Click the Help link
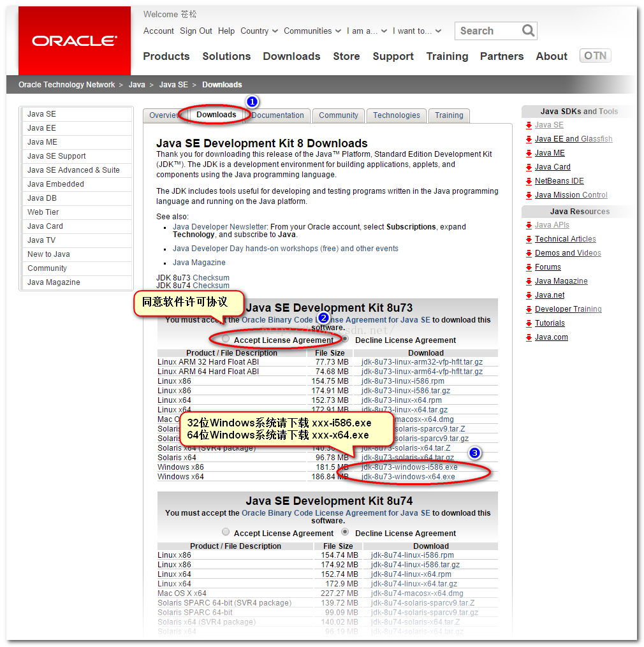644x647 pixels. click(226, 31)
